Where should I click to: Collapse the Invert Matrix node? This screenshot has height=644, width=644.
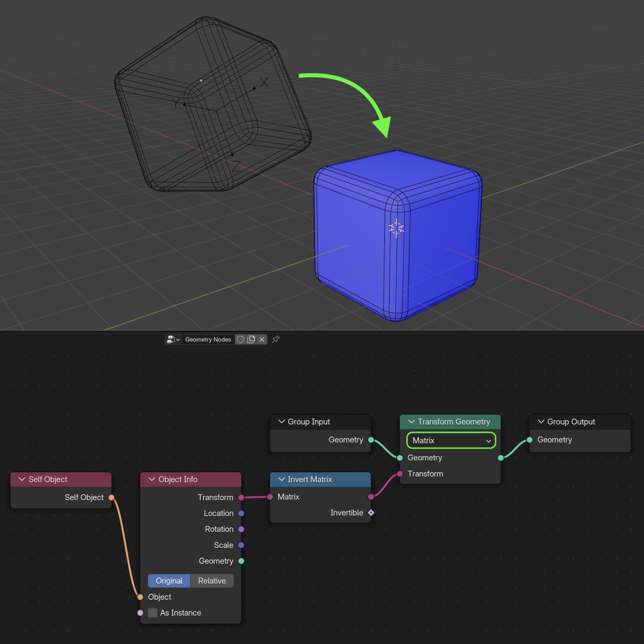pyautogui.click(x=282, y=479)
